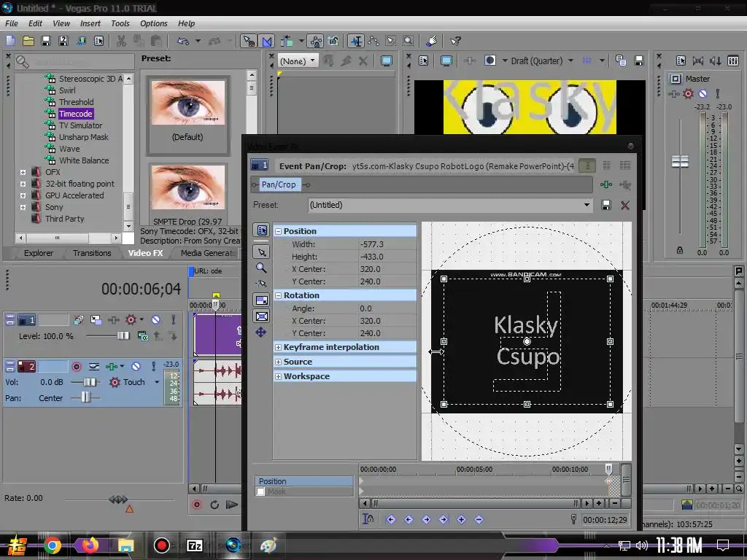Collapse the Rotation section
The height and width of the screenshot is (560, 747).
(x=278, y=296)
